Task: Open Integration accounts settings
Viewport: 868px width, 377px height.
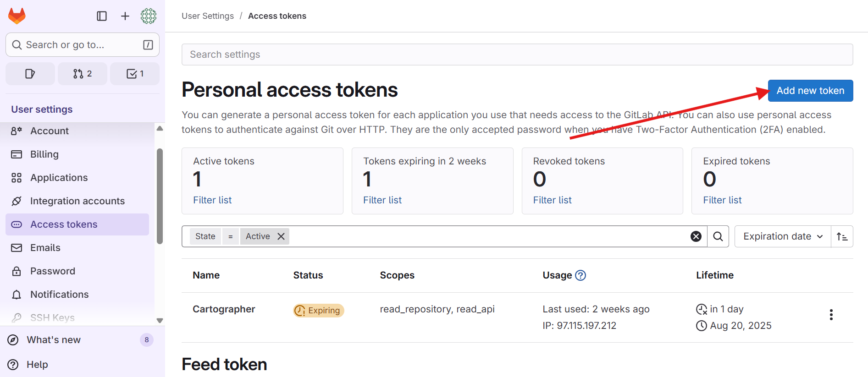Action: (x=77, y=201)
